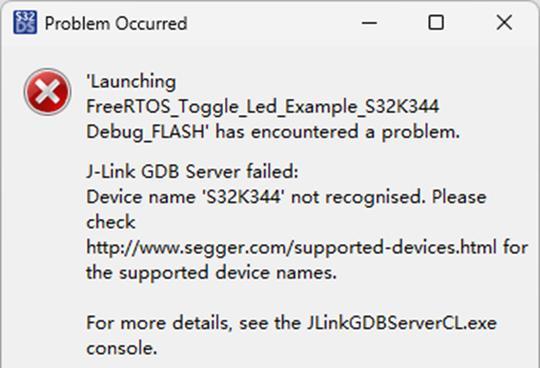The height and width of the screenshot is (368, 540).
Task: Click the 'J-Link GDB Server failed:' line
Action: [193, 171]
